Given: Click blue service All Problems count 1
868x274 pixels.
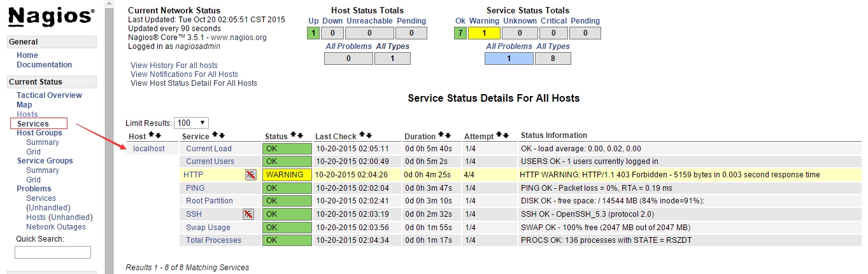Looking at the screenshot, I should (509, 58).
